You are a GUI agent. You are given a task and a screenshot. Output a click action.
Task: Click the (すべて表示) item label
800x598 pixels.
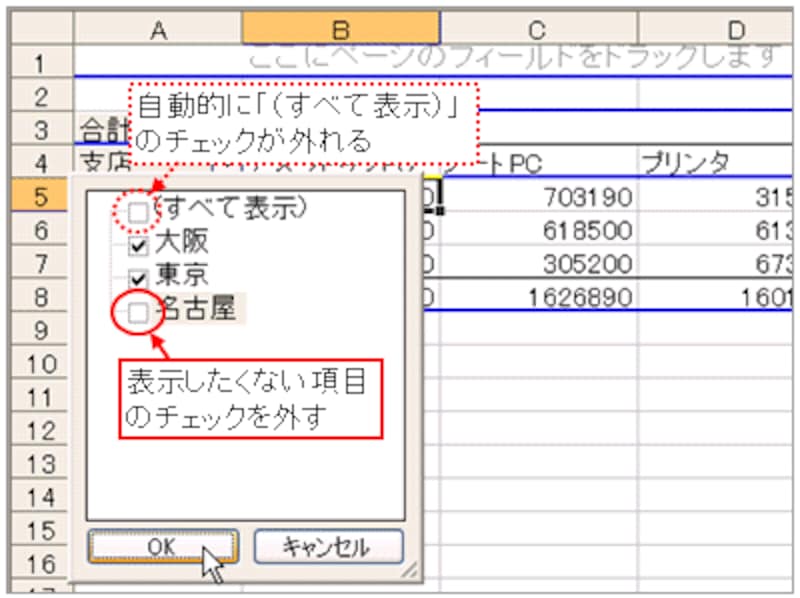pos(230,207)
